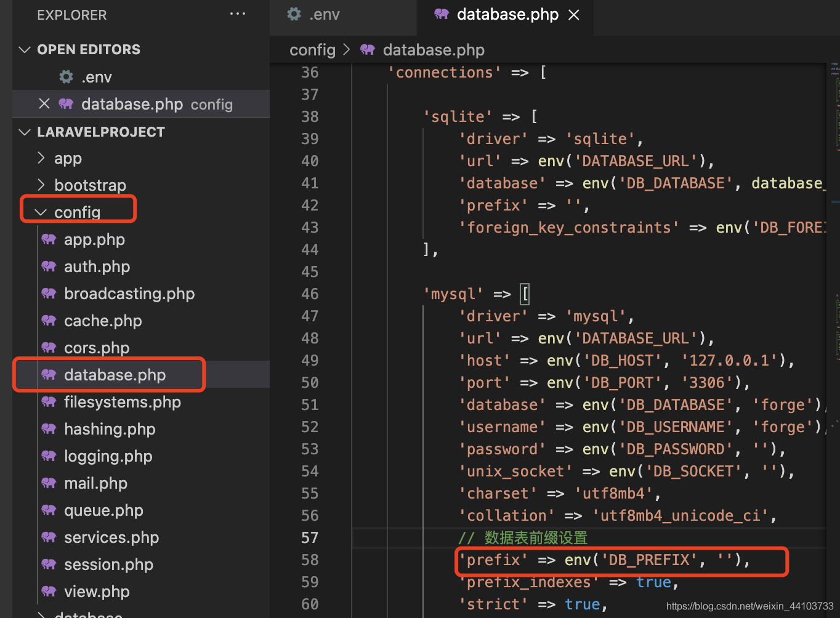
Task: Click the PHP icon beside hashing.php
Action: click(49, 429)
